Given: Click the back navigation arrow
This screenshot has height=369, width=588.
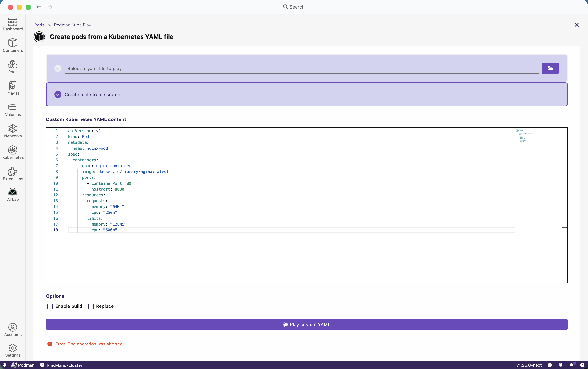Looking at the screenshot, I should (38, 7).
